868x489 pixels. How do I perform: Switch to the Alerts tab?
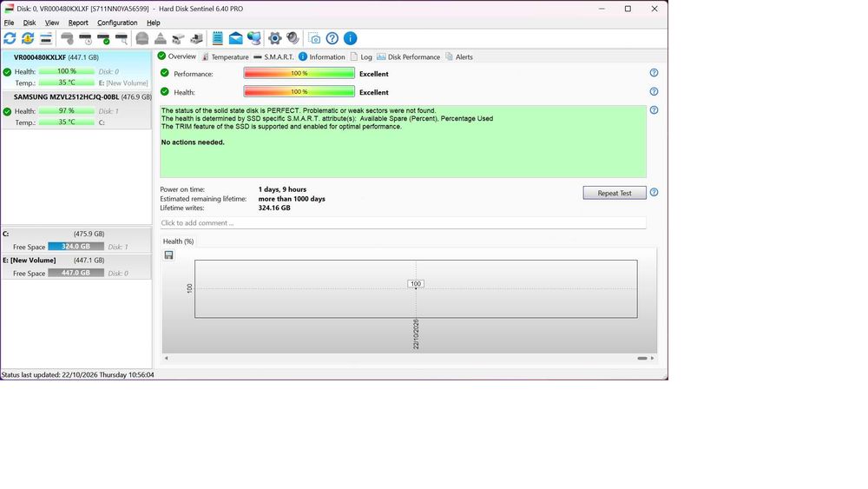point(459,57)
